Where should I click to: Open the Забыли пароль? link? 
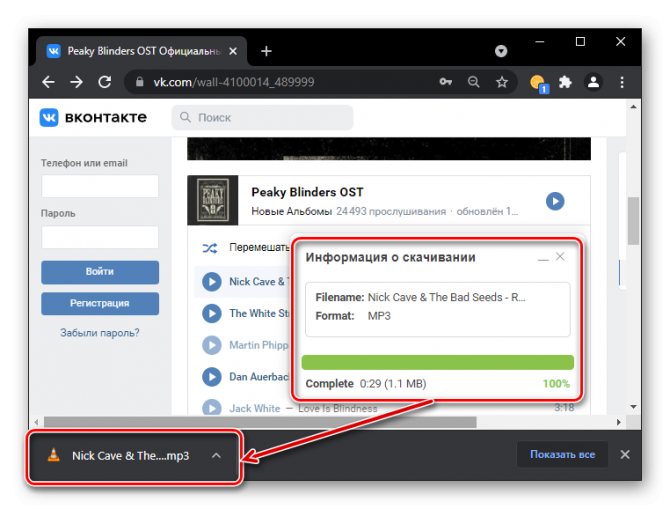(x=100, y=332)
